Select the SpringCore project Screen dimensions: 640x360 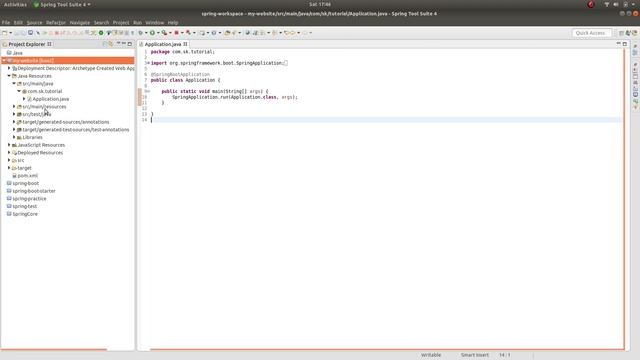pos(24,214)
